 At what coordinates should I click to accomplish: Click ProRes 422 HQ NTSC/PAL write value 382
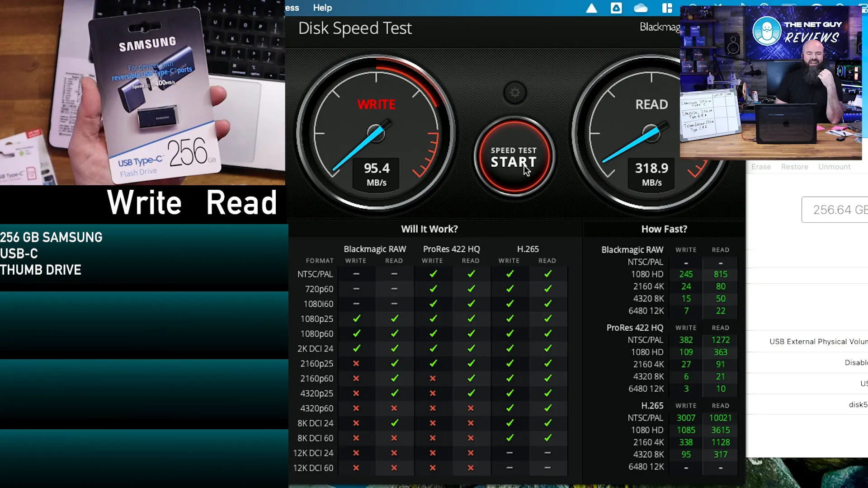click(x=686, y=340)
